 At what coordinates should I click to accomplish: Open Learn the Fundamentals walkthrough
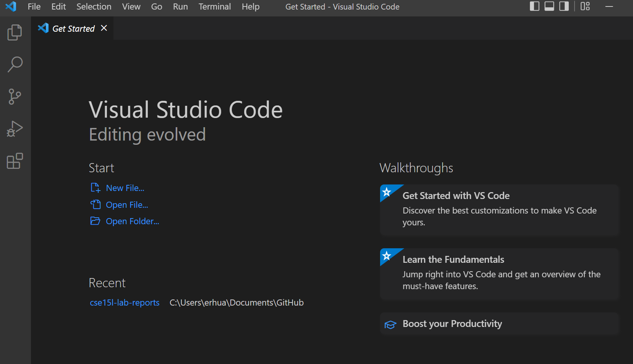(499, 274)
